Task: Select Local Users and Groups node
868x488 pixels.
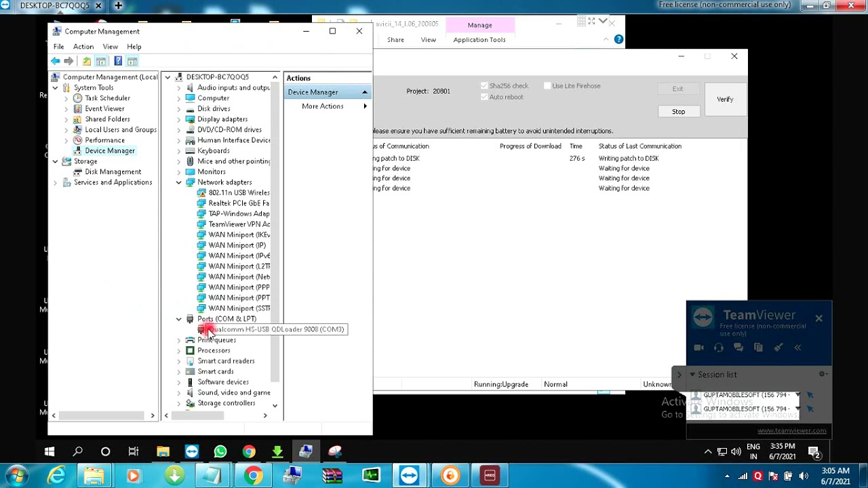Action: (x=121, y=129)
